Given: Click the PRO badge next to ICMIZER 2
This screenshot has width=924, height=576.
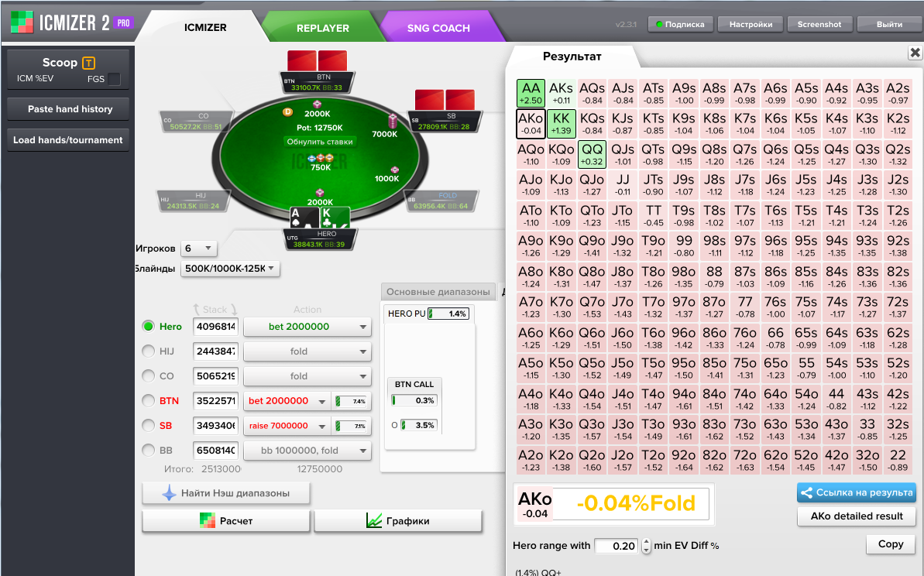Looking at the screenshot, I should pyautogui.click(x=123, y=23).
